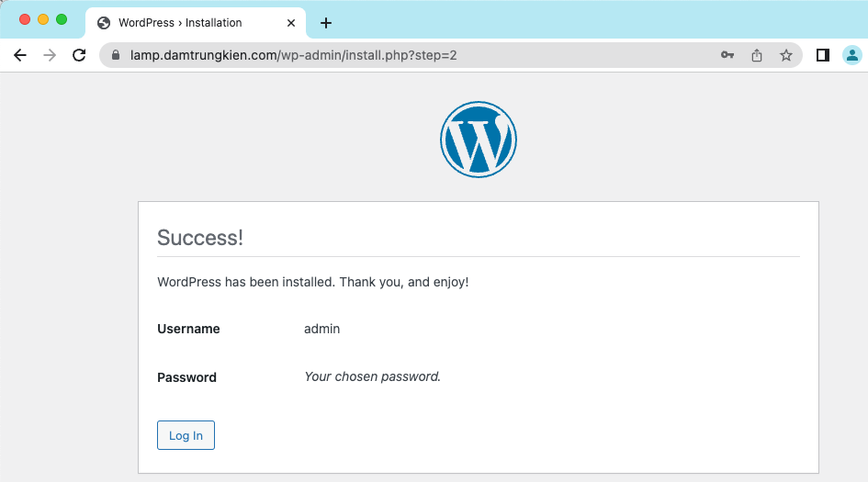
Task: Click the share page icon
Action: [x=757, y=55]
